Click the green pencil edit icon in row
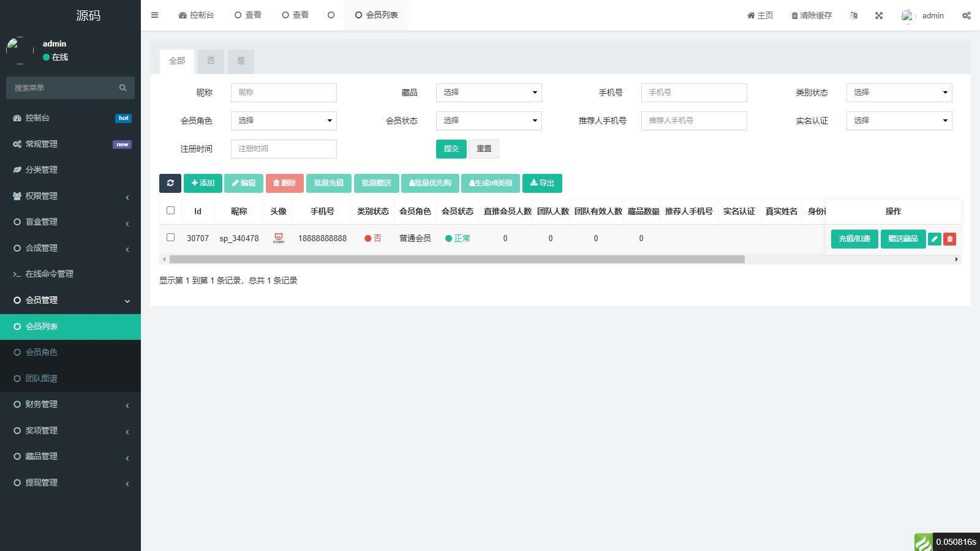The image size is (980, 551). (935, 239)
